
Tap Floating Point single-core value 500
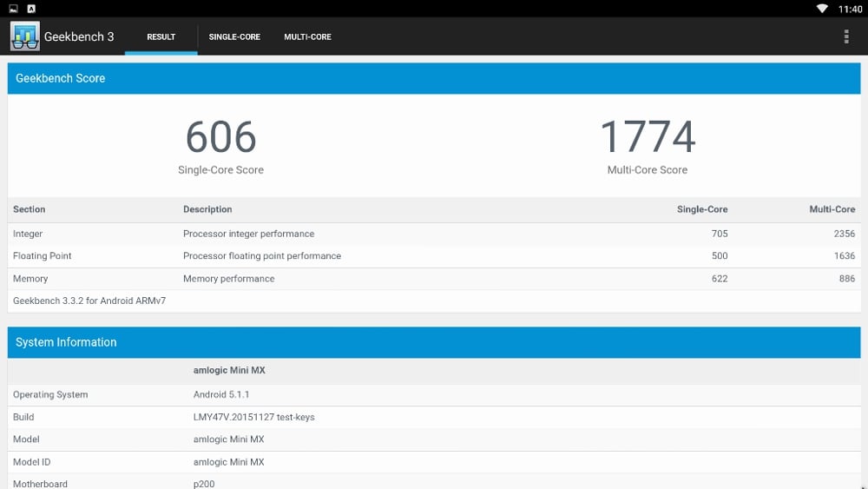[720, 256]
